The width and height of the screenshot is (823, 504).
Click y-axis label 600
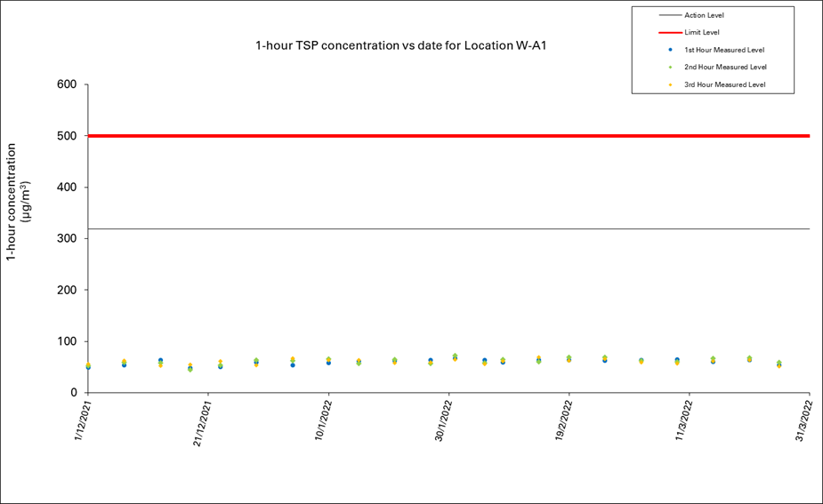tap(67, 84)
